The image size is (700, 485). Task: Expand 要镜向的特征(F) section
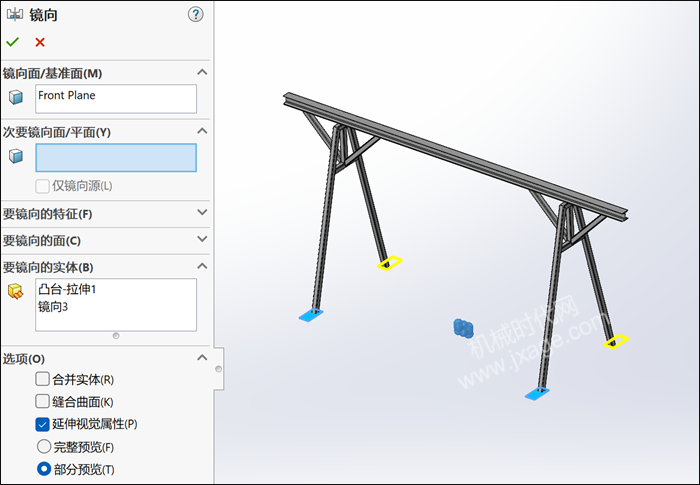click(x=202, y=213)
